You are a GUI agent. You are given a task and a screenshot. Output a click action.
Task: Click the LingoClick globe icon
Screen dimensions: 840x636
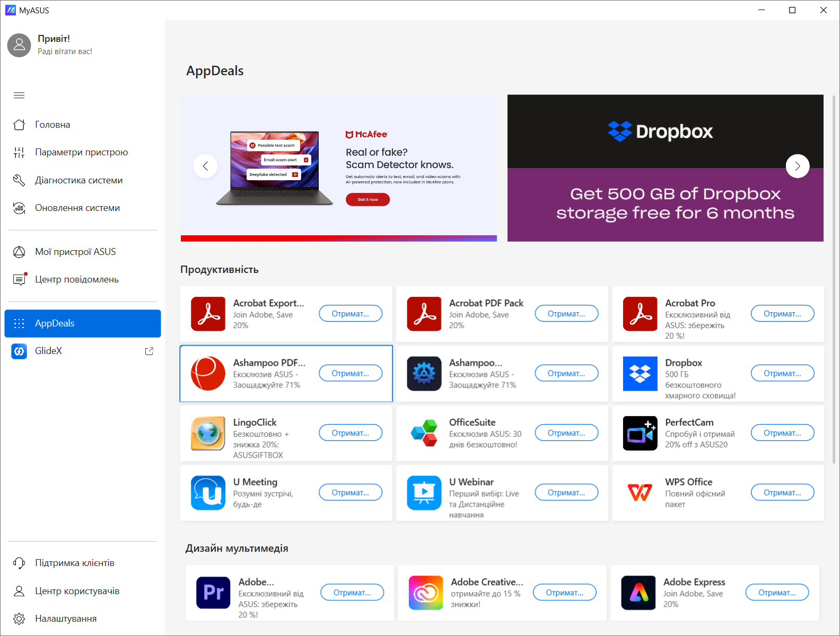click(208, 433)
